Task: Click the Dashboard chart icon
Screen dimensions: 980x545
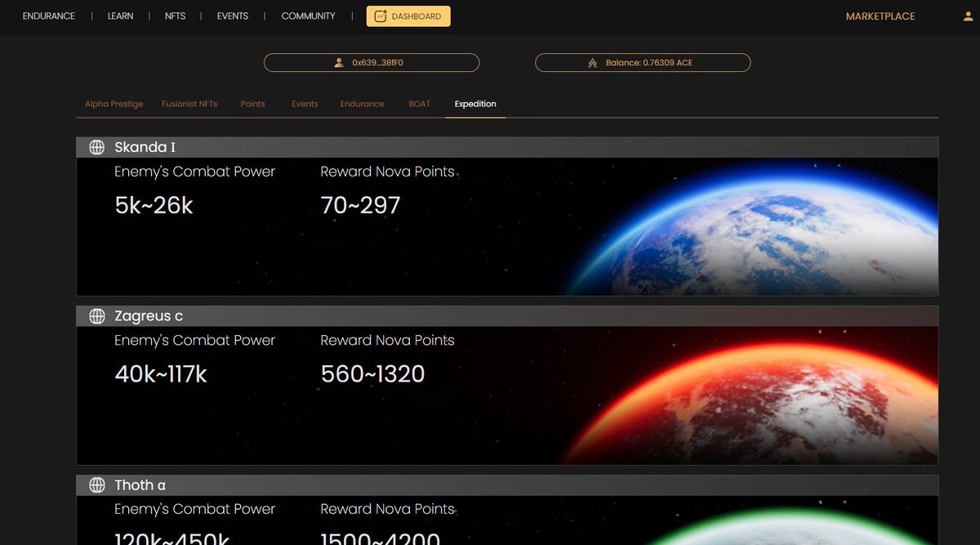Action: (381, 16)
